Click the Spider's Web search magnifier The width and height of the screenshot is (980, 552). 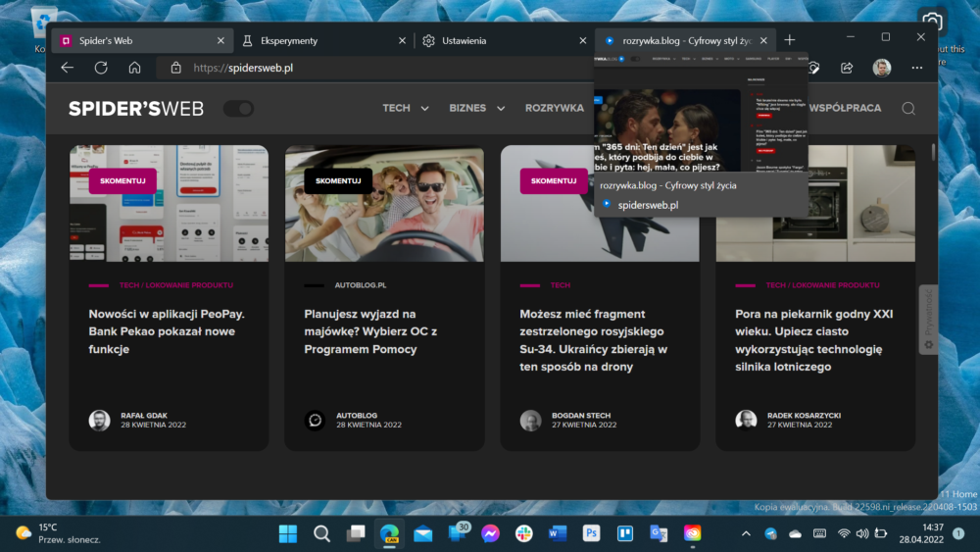908,108
